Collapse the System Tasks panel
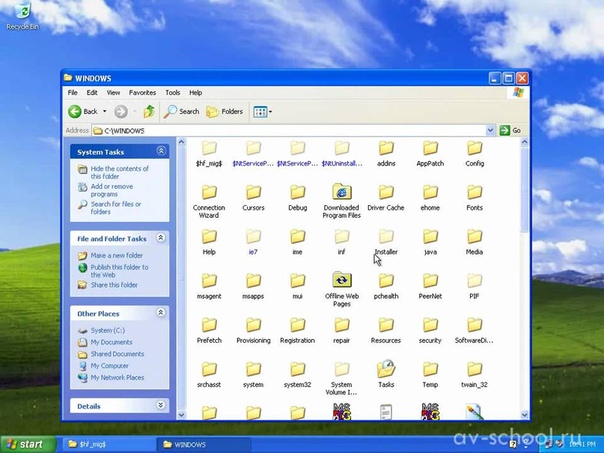 [x=161, y=151]
